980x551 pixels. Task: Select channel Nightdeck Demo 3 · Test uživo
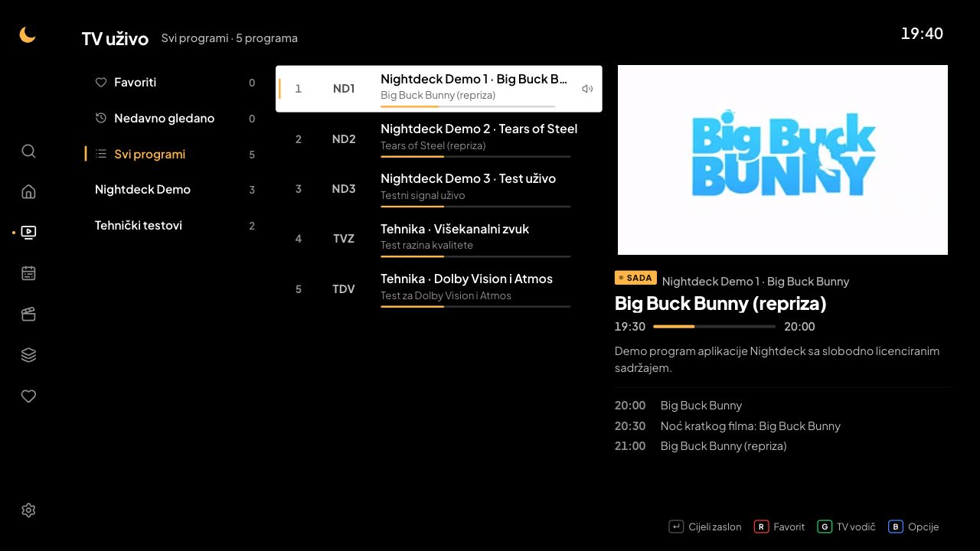click(439, 189)
